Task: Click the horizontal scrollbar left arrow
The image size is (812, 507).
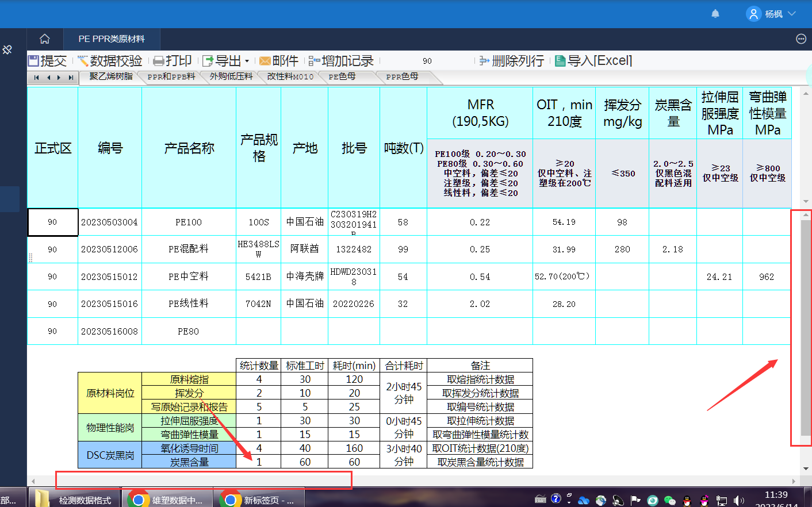Action: pyautogui.click(x=33, y=481)
